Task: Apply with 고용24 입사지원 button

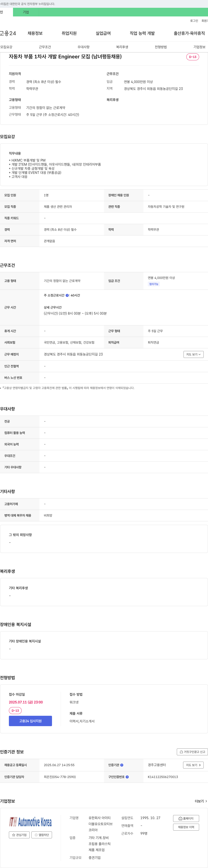Action: (x=30, y=721)
